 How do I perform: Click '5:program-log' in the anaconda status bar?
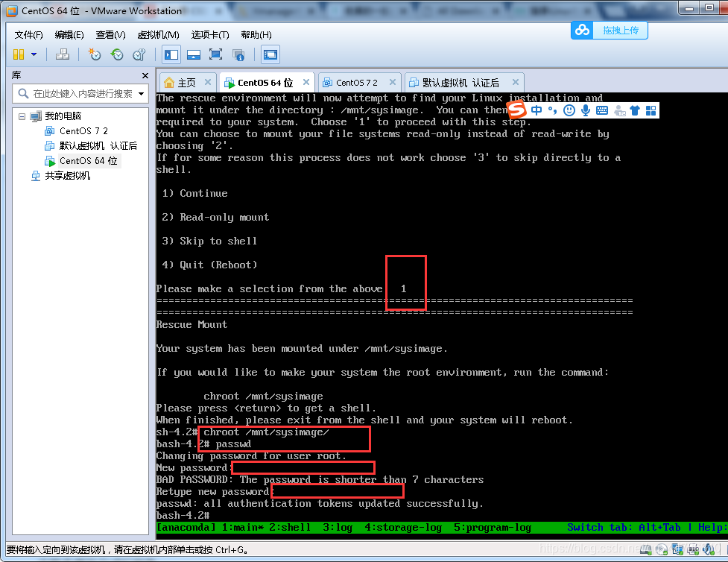click(x=493, y=527)
